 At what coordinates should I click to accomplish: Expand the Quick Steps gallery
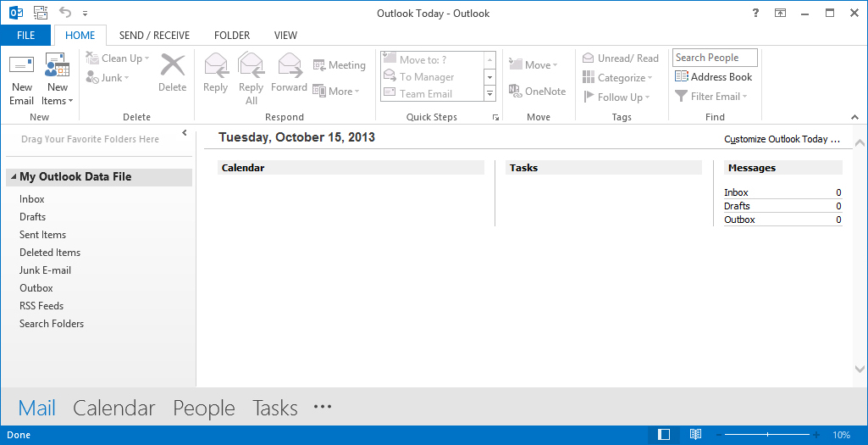(490, 93)
